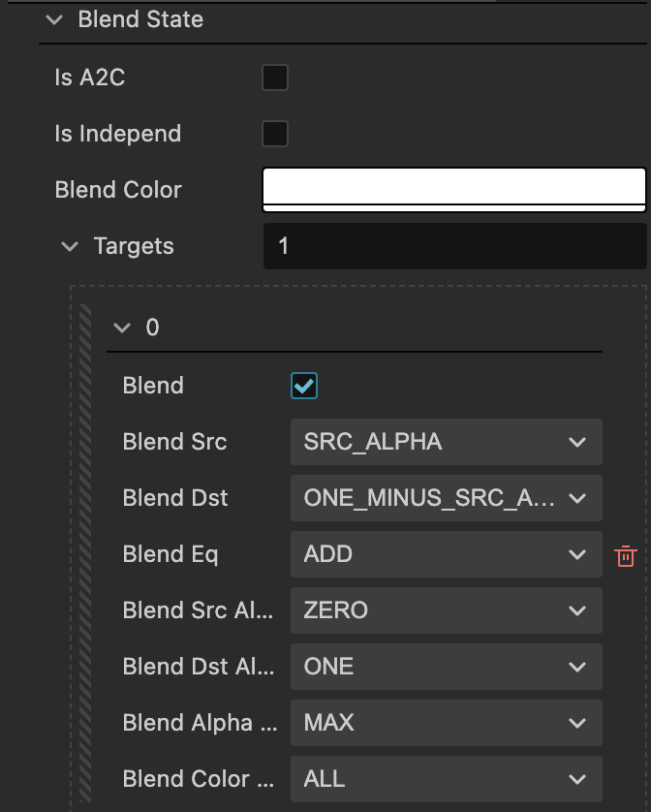The image size is (651, 812).
Task: Open the Blend Src SRC_ALPHA dropdown
Action: coord(446,442)
